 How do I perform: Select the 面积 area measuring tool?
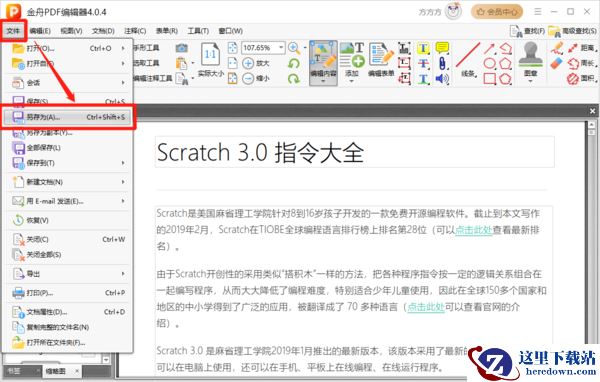pyautogui.click(x=581, y=79)
